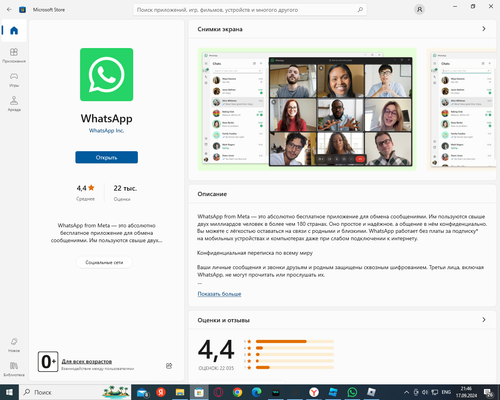Screen dimensions: 500x400
Task: Click the network icon in the system tray
Action: (x=435, y=392)
